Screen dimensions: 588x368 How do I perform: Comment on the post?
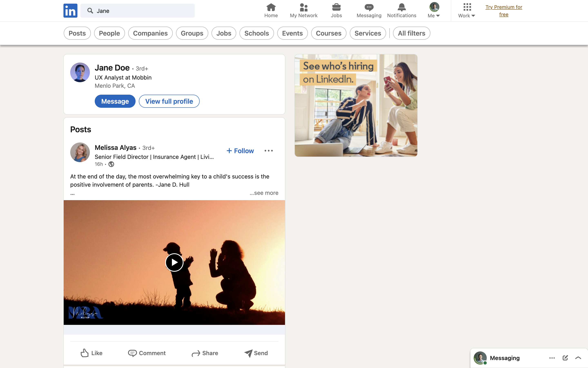(147, 353)
